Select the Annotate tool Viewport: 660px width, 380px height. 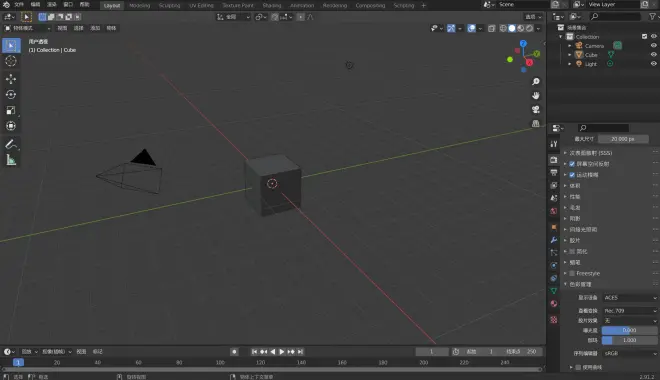click(x=11, y=144)
